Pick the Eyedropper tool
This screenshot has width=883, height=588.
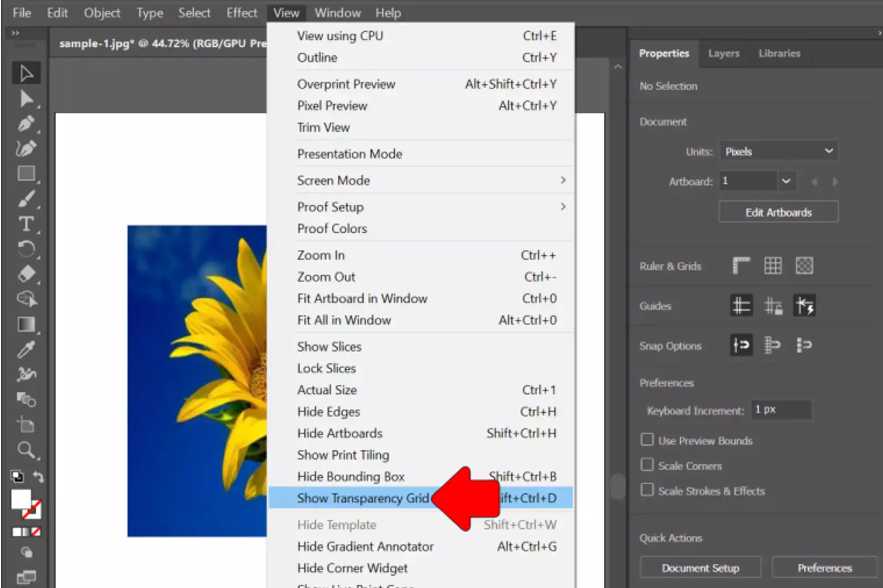click(25, 349)
